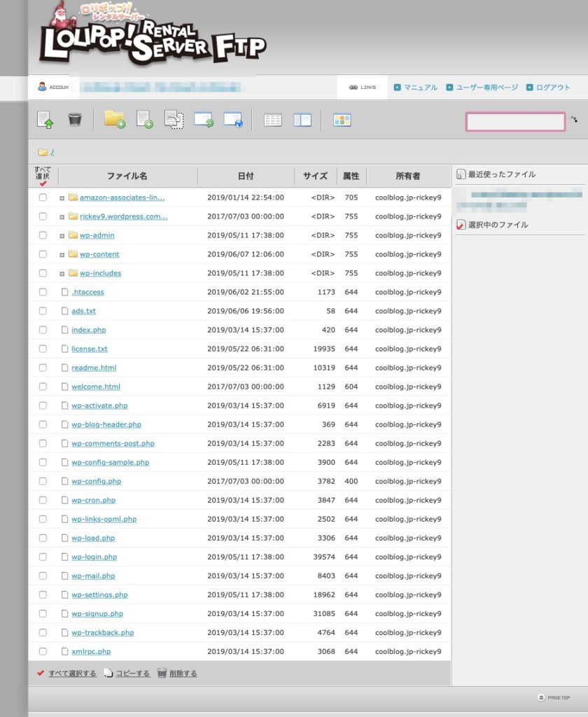The image size is (588, 717).
Task: Click the trash can delete icon
Action: (x=74, y=120)
